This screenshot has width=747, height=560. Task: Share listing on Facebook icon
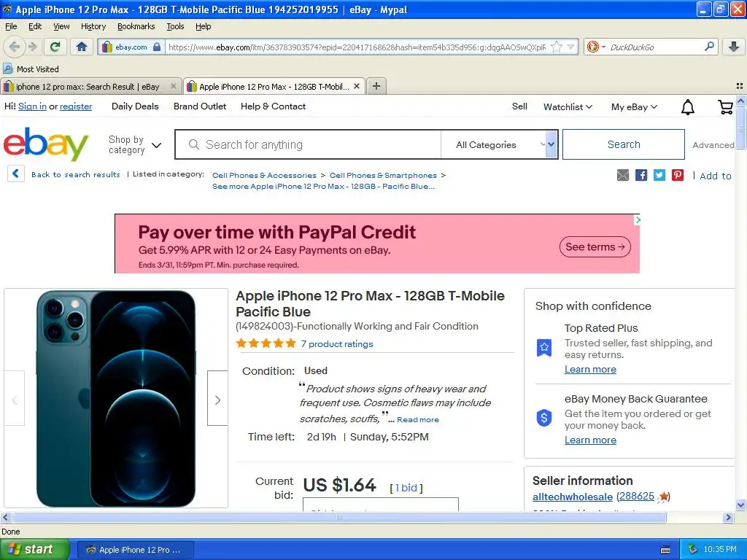tap(641, 175)
